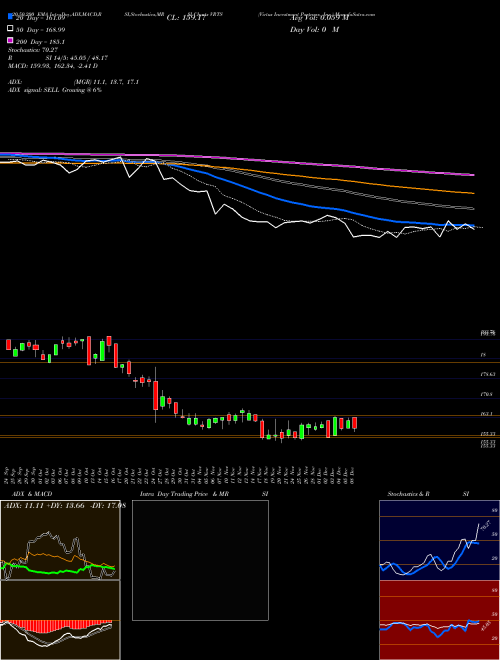Click the 'CL: 159.17' closing price label

[187, 18]
